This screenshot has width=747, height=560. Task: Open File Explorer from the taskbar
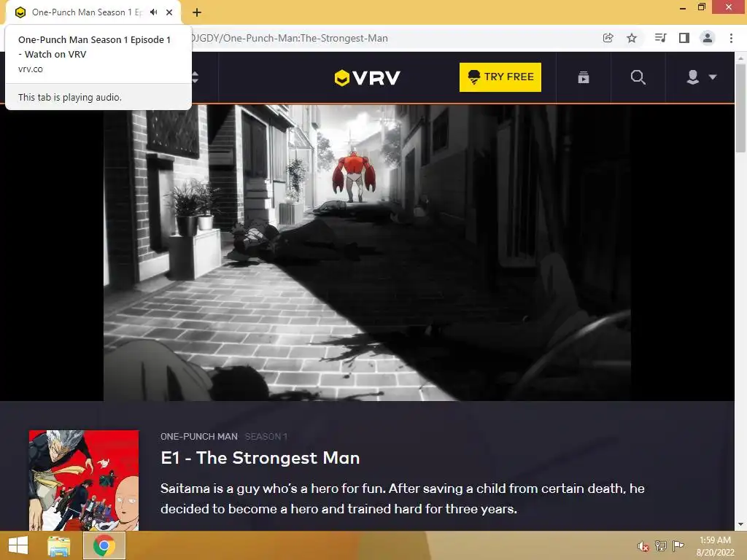[x=58, y=546]
